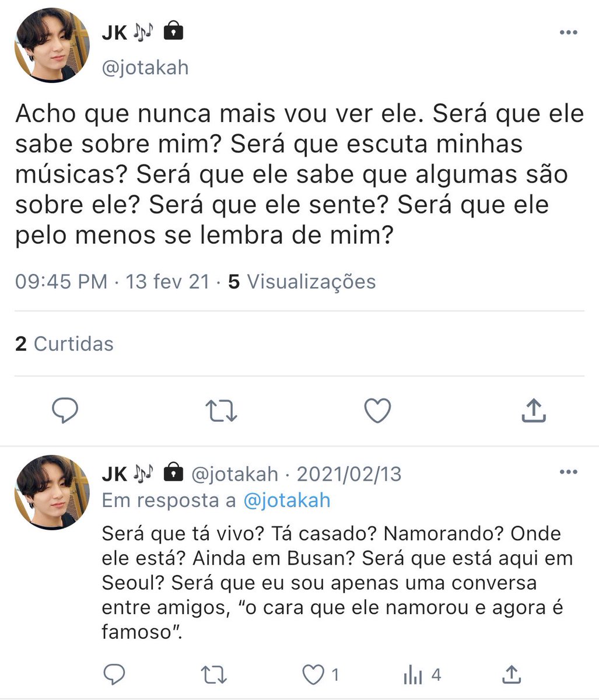Share the reply tweet with upload icon
Viewport: 599px width, 700px height.
click(x=512, y=675)
